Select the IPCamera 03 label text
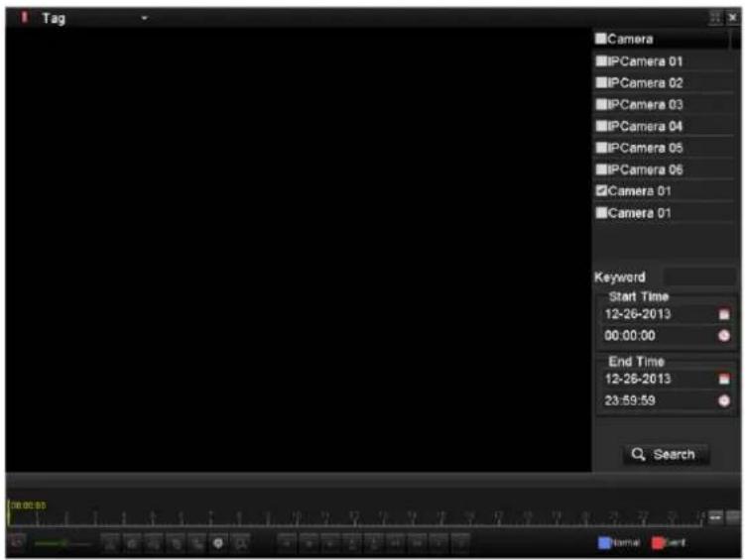 click(x=645, y=104)
